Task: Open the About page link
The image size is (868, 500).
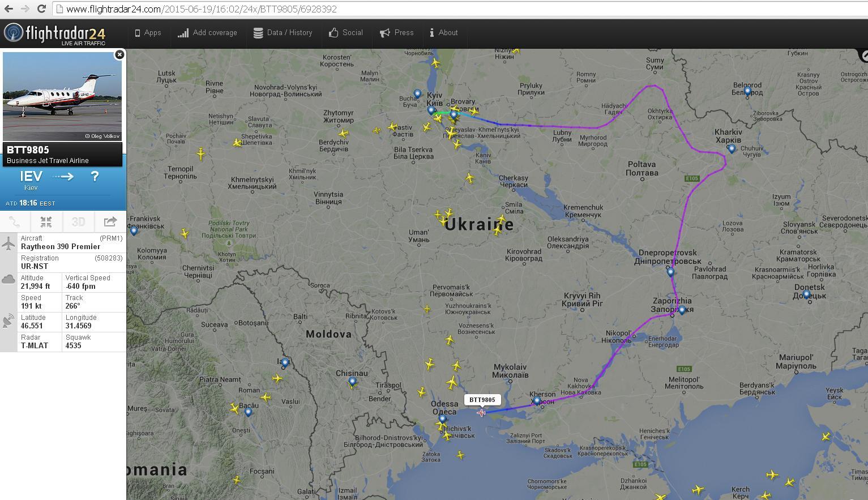Action: [443, 33]
